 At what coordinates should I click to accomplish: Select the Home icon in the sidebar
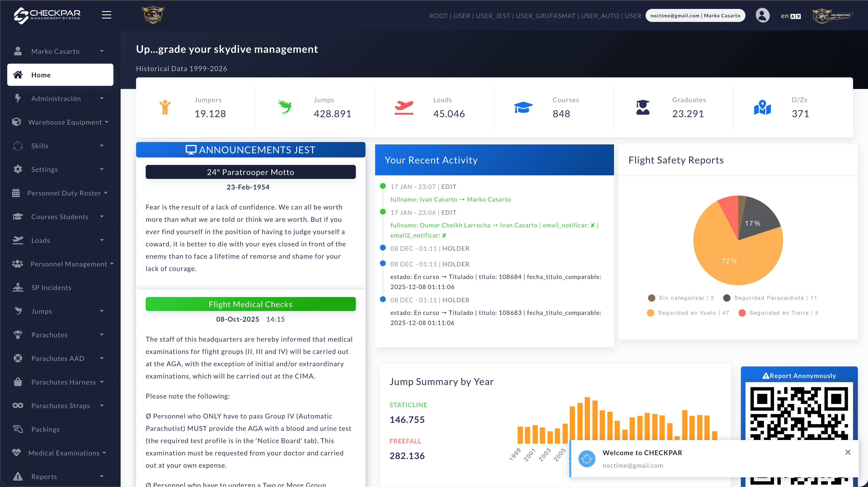[18, 75]
